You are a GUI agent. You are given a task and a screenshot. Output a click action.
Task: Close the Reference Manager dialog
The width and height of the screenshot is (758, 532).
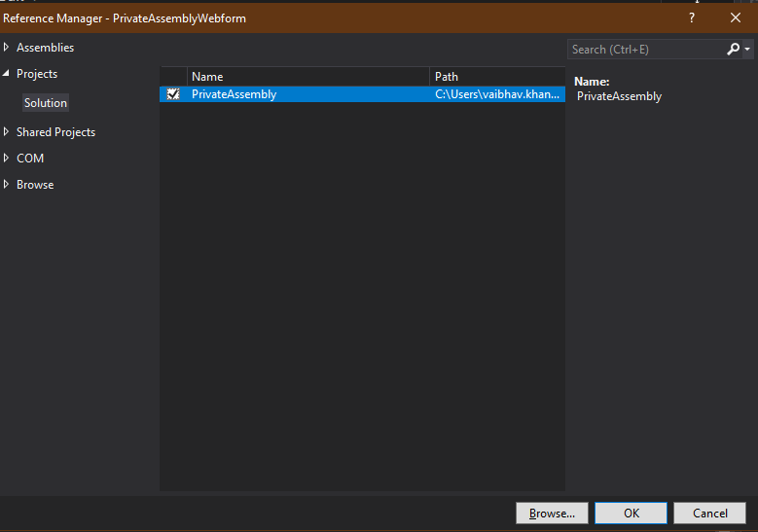[x=736, y=18]
